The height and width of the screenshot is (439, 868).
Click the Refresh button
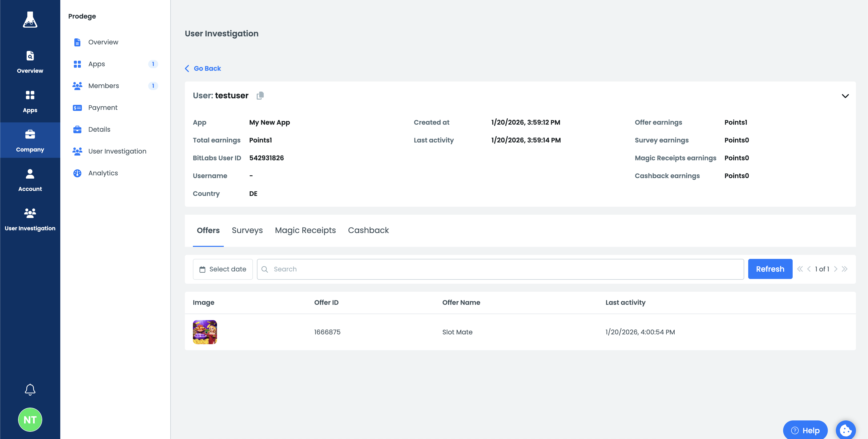point(770,269)
